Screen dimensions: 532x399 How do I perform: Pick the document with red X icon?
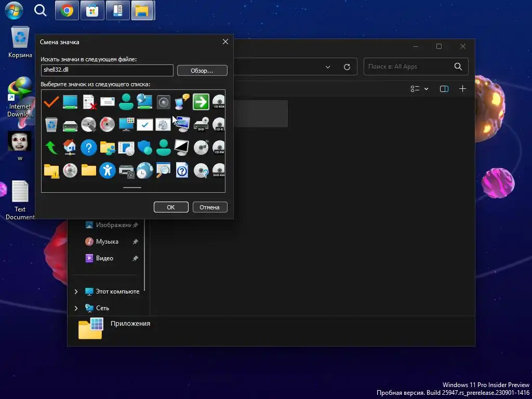pyautogui.click(x=89, y=102)
